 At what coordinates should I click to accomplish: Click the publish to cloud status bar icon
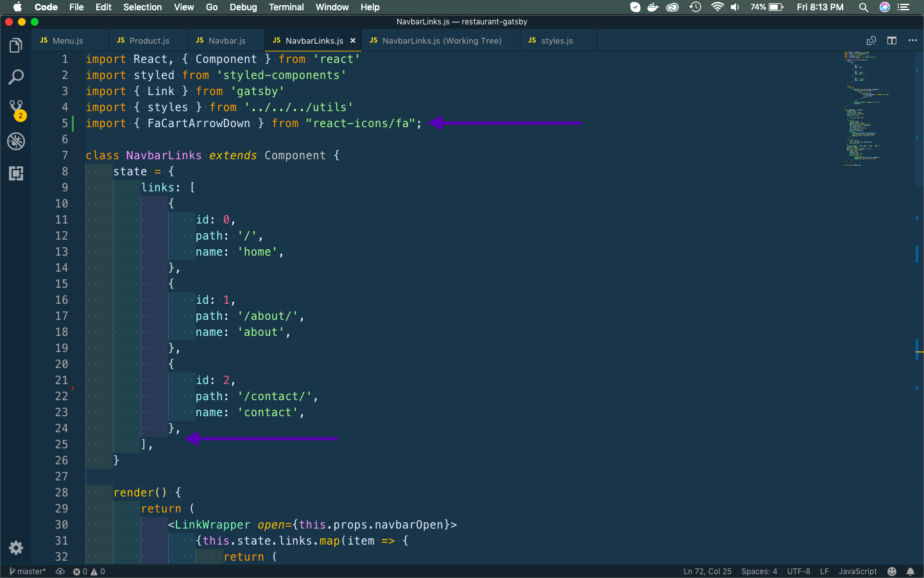[60, 571]
